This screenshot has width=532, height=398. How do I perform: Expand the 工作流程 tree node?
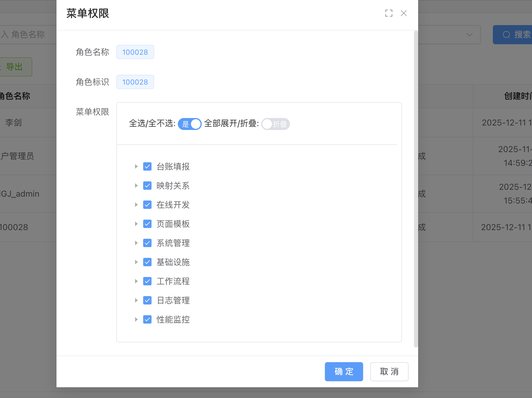click(136, 281)
